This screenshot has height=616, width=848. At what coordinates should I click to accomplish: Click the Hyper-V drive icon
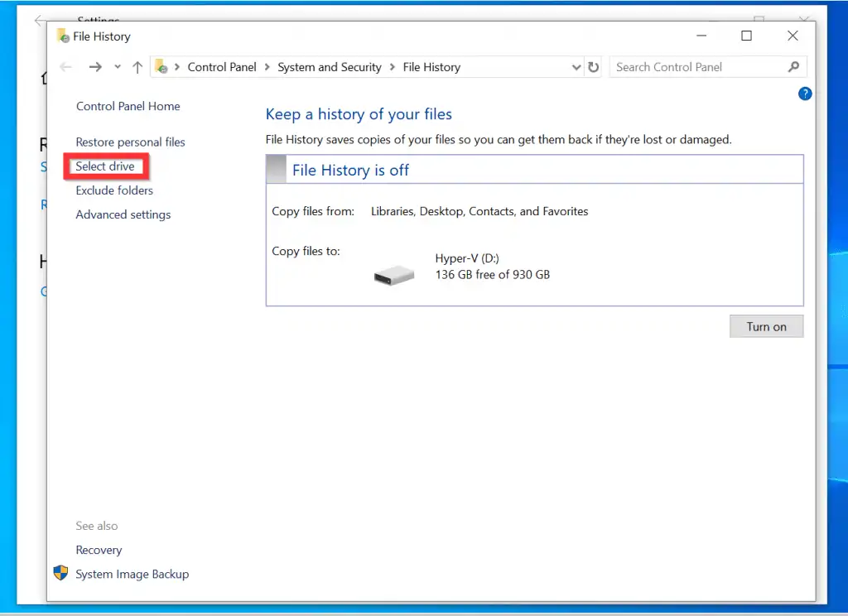[x=393, y=274]
